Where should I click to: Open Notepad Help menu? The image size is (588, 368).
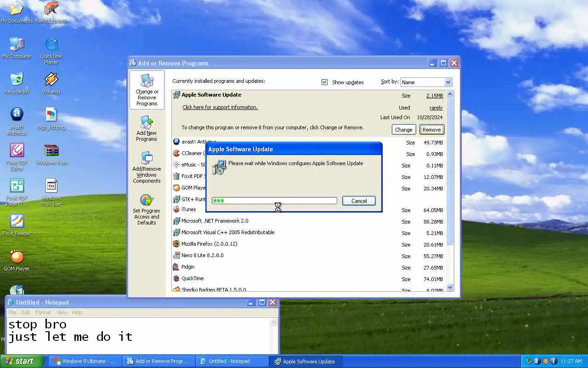[77, 312]
